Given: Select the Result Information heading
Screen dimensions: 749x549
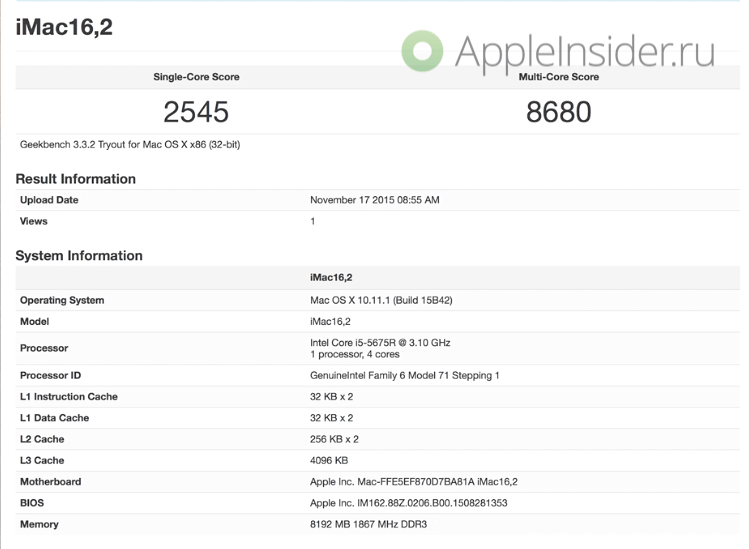Looking at the screenshot, I should (x=75, y=179).
